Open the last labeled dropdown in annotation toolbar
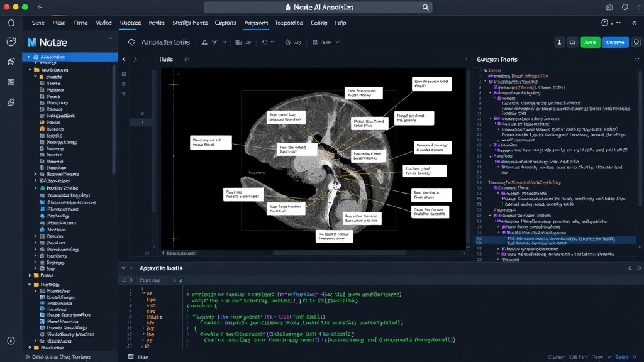Viewport: 644px width, 362px height. [x=326, y=42]
